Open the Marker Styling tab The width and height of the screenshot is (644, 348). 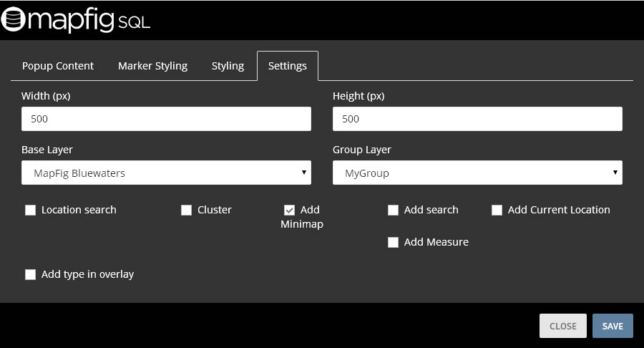click(x=152, y=66)
